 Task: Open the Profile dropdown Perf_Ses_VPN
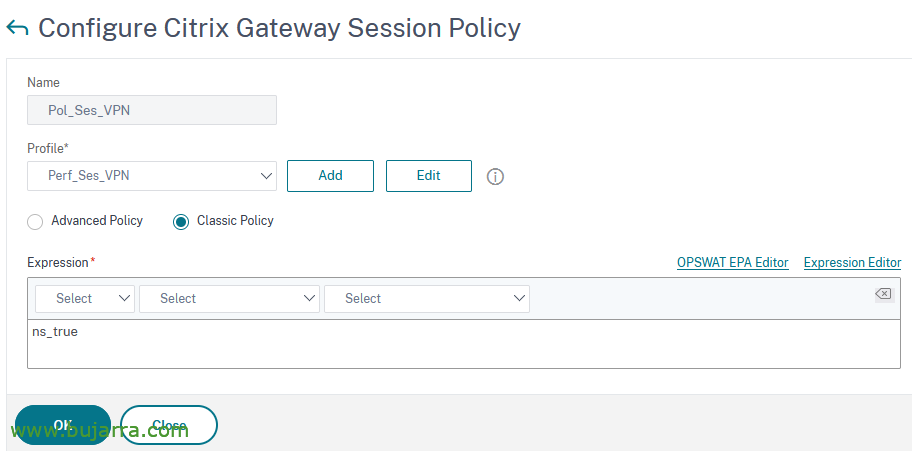[152, 176]
